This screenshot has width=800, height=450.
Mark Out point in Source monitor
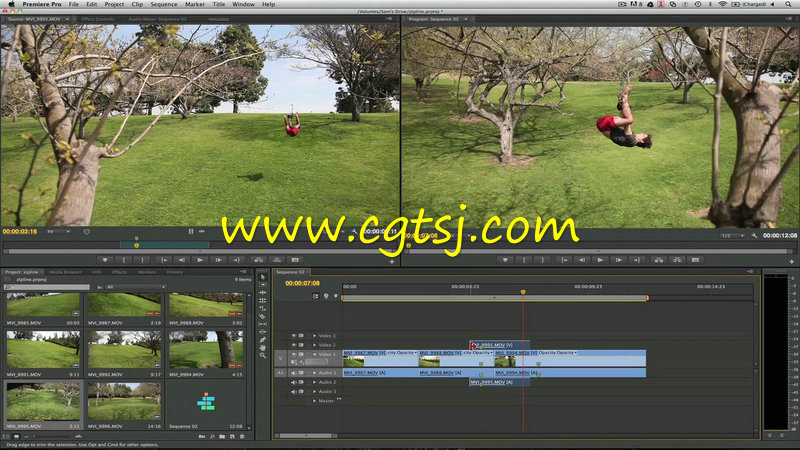point(142,260)
